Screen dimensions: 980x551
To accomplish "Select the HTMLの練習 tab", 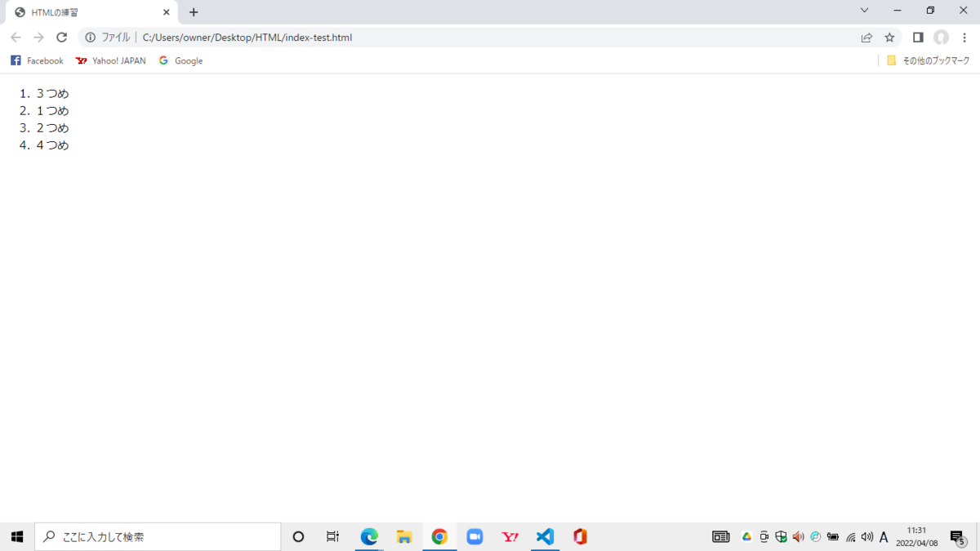I will pos(91,12).
